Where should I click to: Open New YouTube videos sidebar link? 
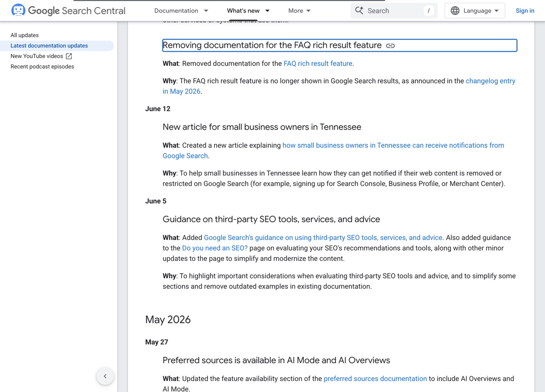pyautogui.click(x=37, y=56)
